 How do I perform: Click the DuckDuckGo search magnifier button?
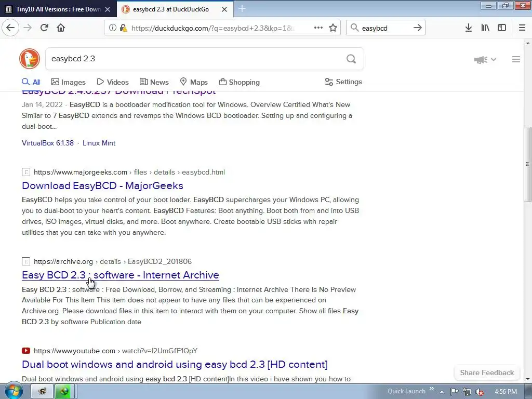tap(351, 59)
